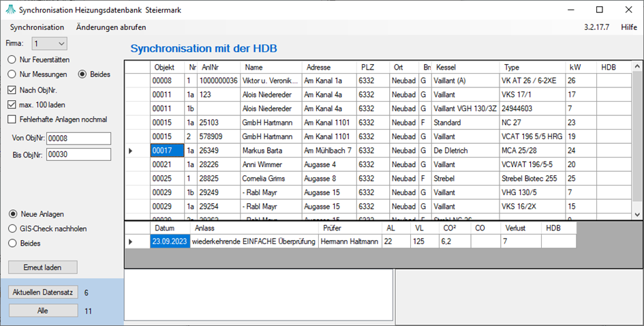644x326 pixels.
Task: Open the Hilfe menu
Action: click(x=628, y=27)
